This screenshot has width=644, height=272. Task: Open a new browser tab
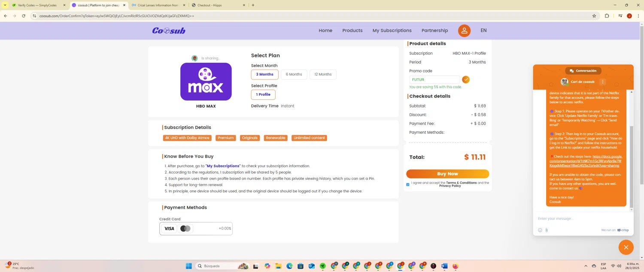pyautogui.click(x=253, y=5)
